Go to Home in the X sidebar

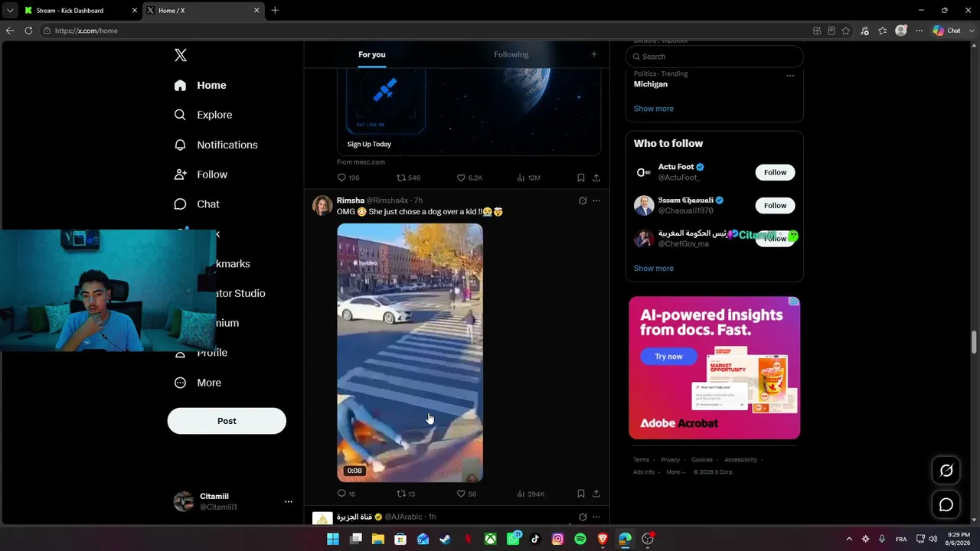200,85
